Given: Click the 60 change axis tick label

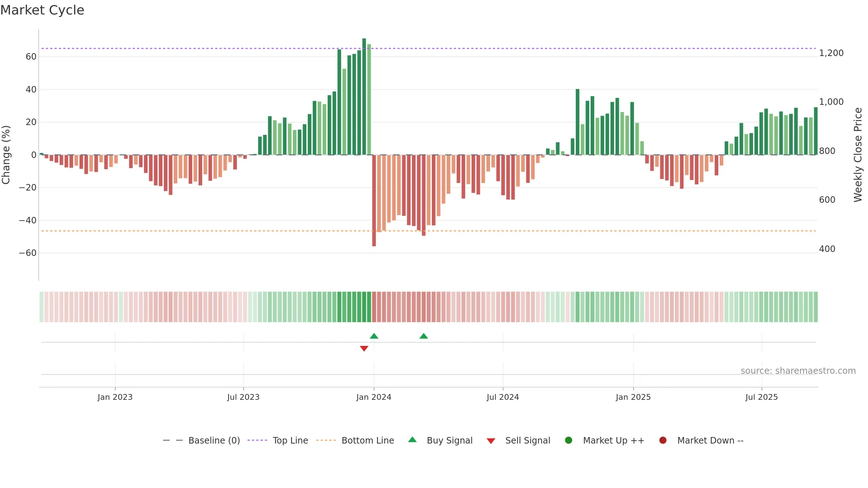Looking at the screenshot, I should pos(31,57).
